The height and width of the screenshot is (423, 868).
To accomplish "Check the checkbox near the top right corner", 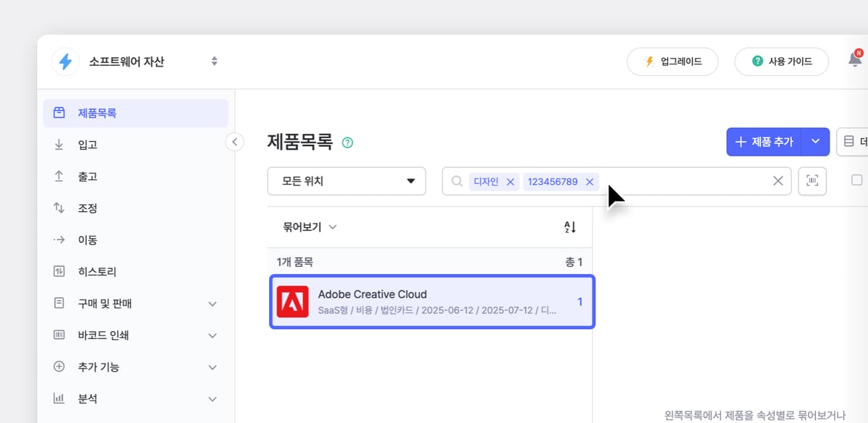I will pyautogui.click(x=857, y=180).
